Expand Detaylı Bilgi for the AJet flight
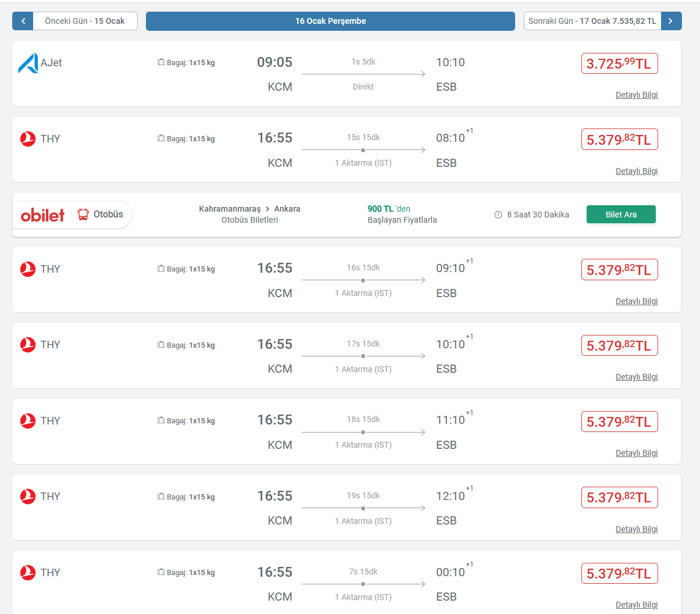The height and width of the screenshot is (614, 700). tap(637, 95)
